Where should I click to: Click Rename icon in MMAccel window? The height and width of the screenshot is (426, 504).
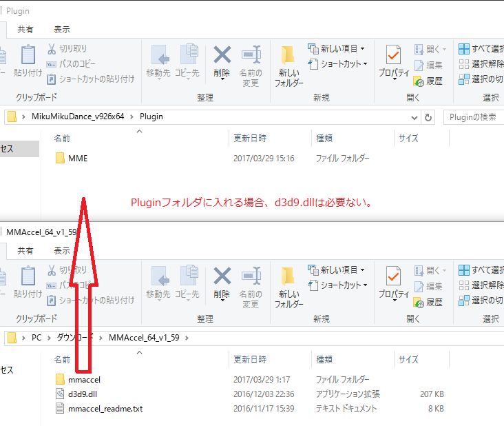click(251, 276)
